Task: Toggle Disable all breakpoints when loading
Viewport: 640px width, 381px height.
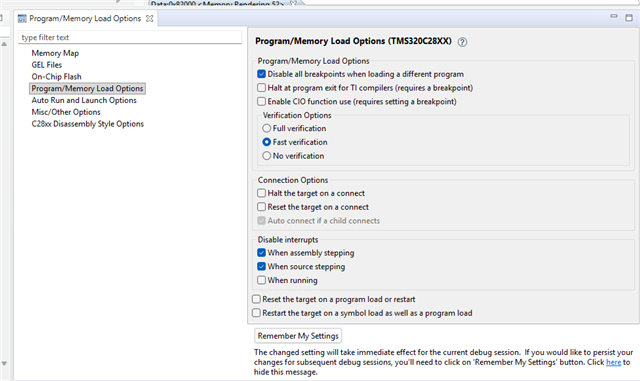Action: pos(262,74)
